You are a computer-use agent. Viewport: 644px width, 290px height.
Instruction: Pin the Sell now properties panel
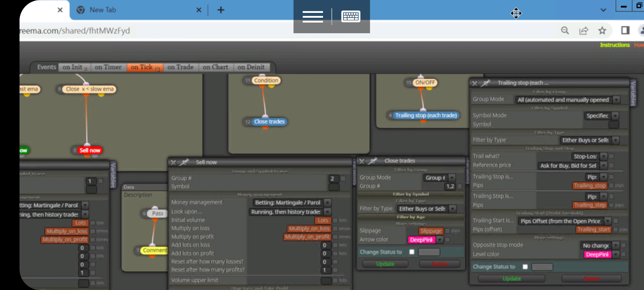pyautogui.click(x=184, y=162)
